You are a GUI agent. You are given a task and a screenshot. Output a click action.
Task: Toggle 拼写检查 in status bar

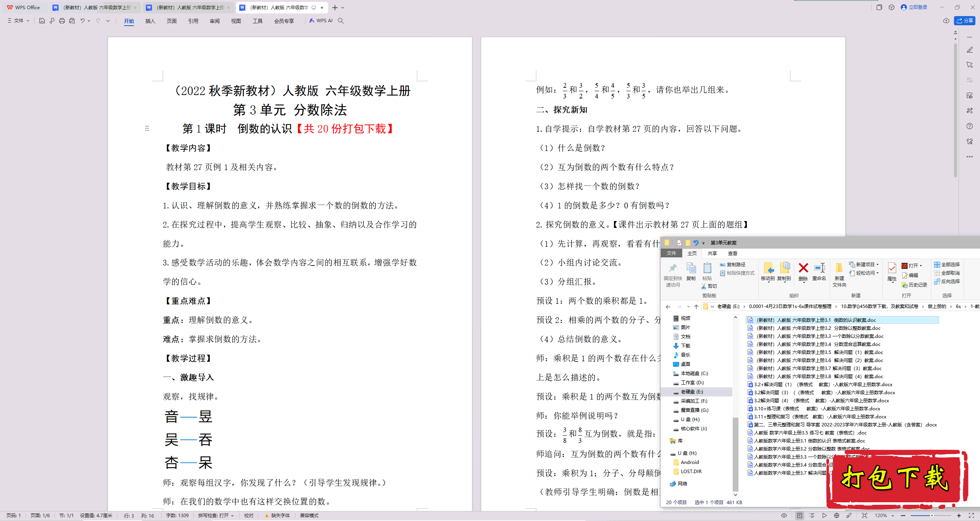[x=216, y=516]
